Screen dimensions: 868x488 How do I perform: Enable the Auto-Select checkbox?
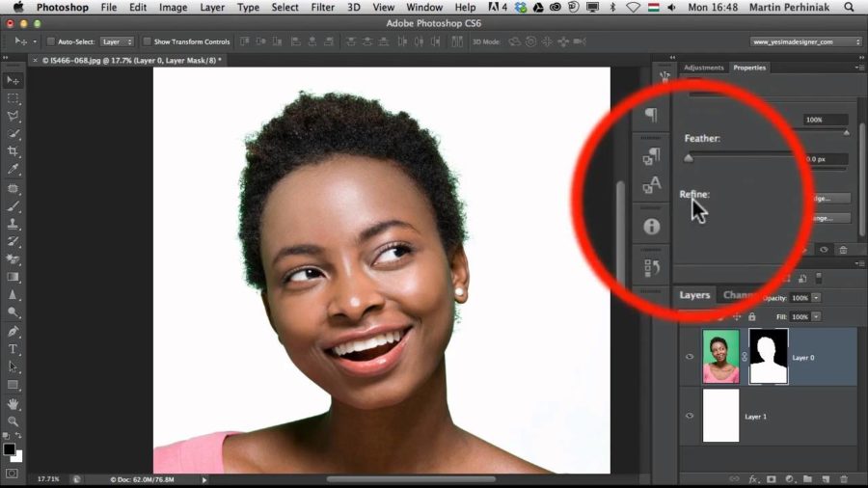[51, 41]
